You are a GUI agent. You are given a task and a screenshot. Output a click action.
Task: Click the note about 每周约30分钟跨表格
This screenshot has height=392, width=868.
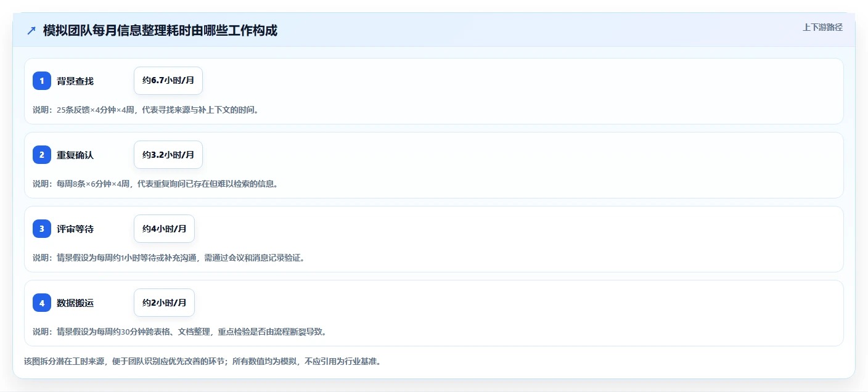tap(179, 332)
